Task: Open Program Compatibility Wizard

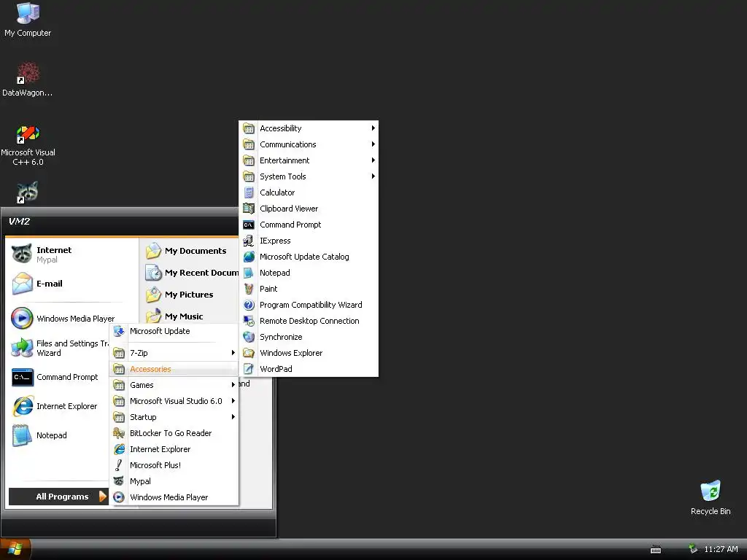Action: (x=309, y=305)
